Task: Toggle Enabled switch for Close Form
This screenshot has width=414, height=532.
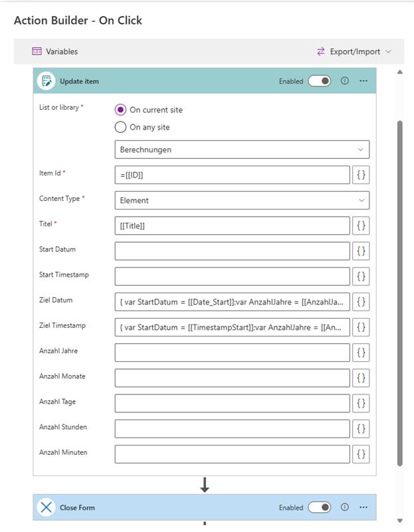Action: pos(320,507)
